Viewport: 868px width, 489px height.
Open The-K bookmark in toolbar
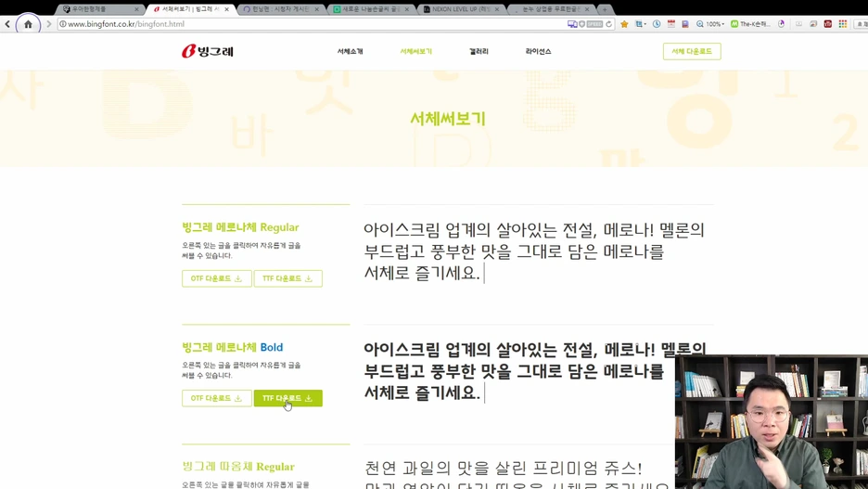(x=750, y=24)
